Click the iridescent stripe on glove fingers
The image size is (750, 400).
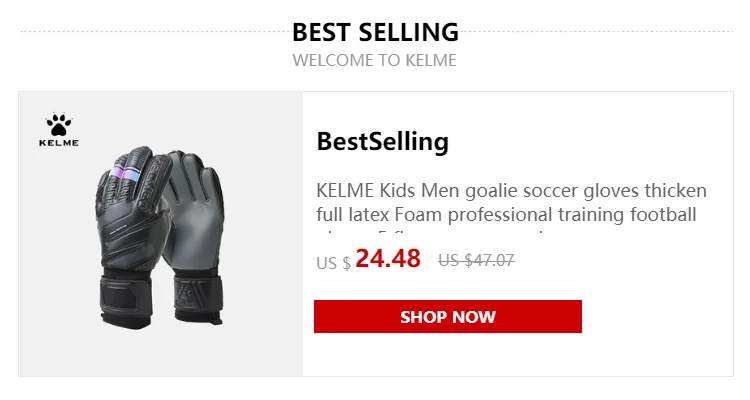pyautogui.click(x=125, y=174)
